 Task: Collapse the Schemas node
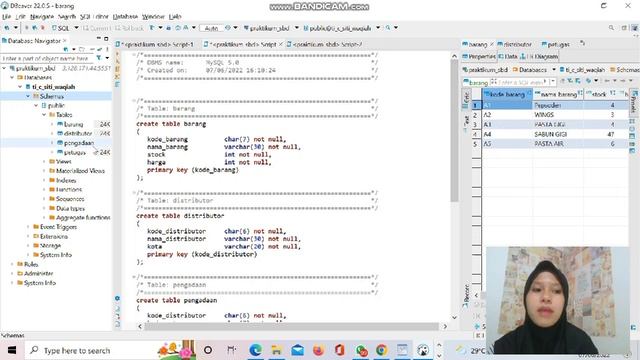pyautogui.click(x=28, y=96)
